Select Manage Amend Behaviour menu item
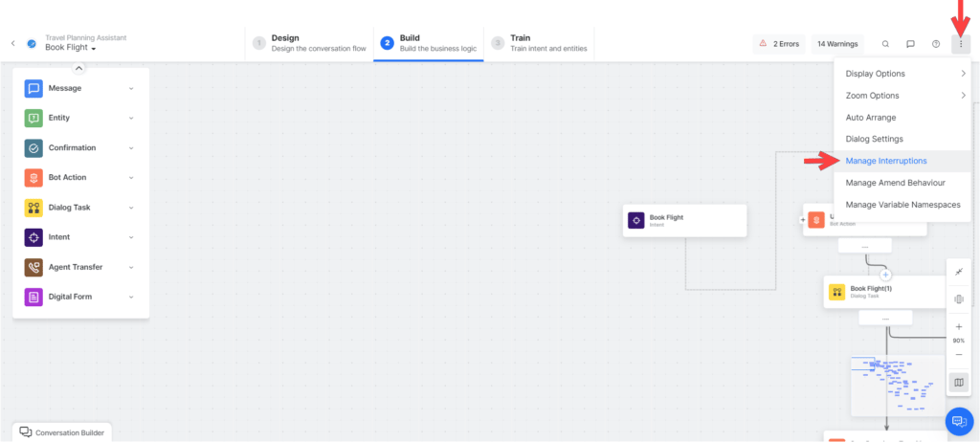 click(x=902, y=183)
